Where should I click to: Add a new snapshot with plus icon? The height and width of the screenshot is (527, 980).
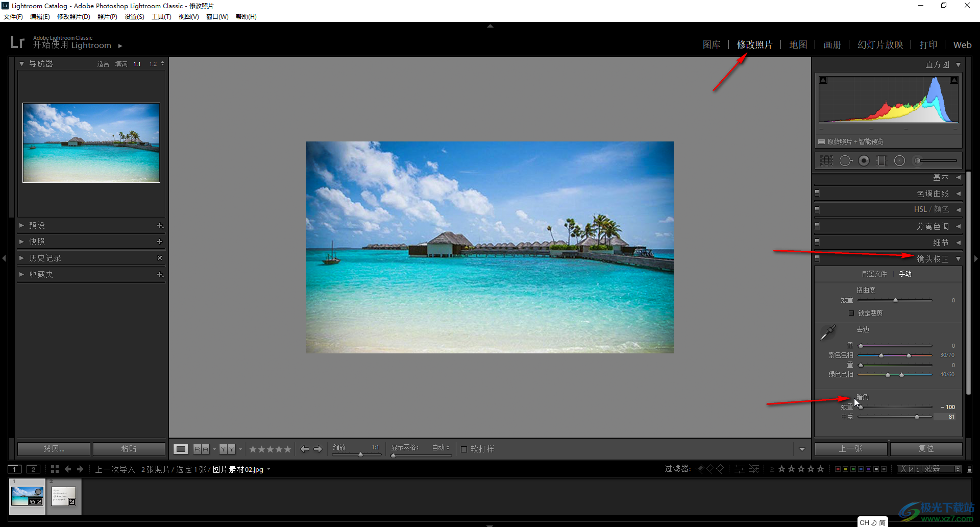click(x=160, y=242)
